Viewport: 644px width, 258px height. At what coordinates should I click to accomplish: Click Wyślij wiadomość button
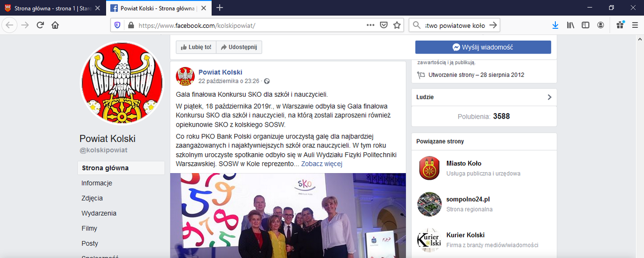pyautogui.click(x=483, y=47)
